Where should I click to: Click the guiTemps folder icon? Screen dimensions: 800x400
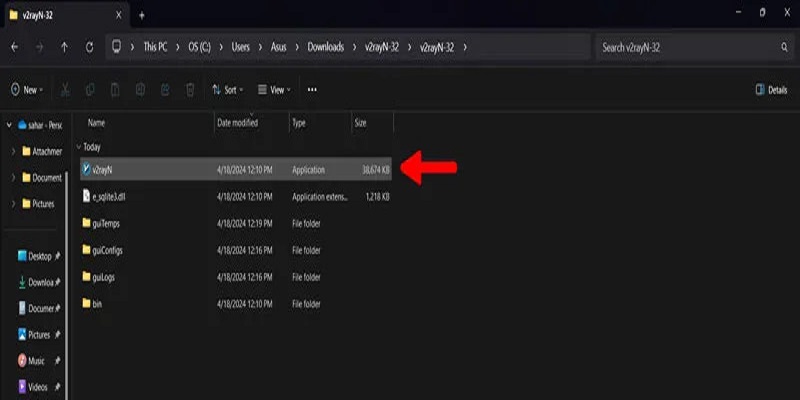point(86,223)
